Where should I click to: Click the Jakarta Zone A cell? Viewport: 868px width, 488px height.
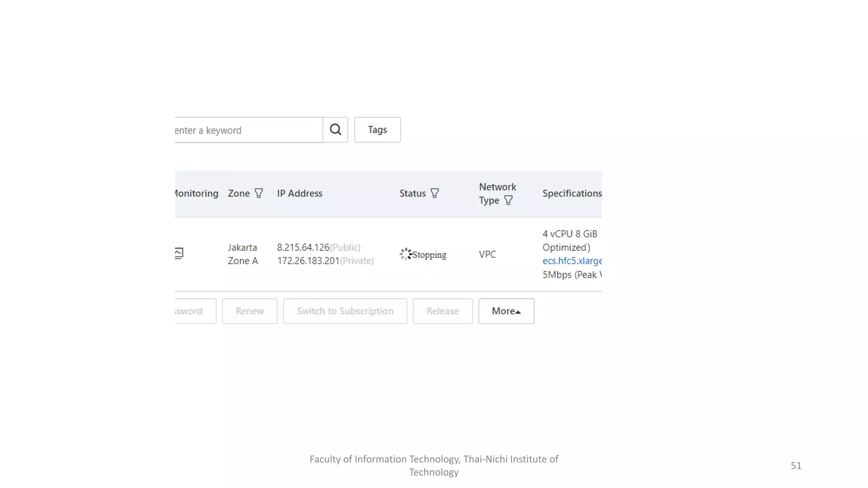(x=242, y=254)
